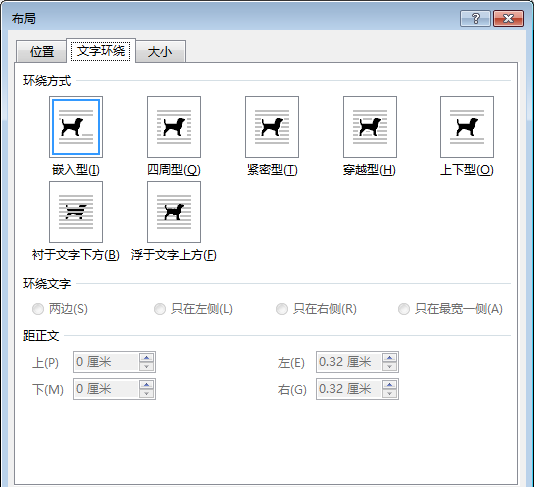Switch to the 大小 tab
Image resolution: width=534 pixels, height=487 pixels.
coord(160,52)
